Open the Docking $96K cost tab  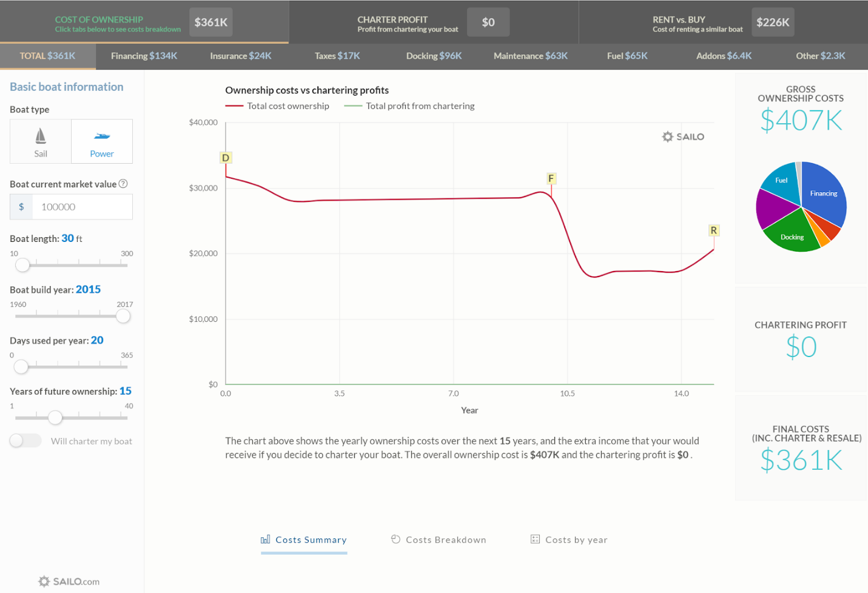click(434, 56)
